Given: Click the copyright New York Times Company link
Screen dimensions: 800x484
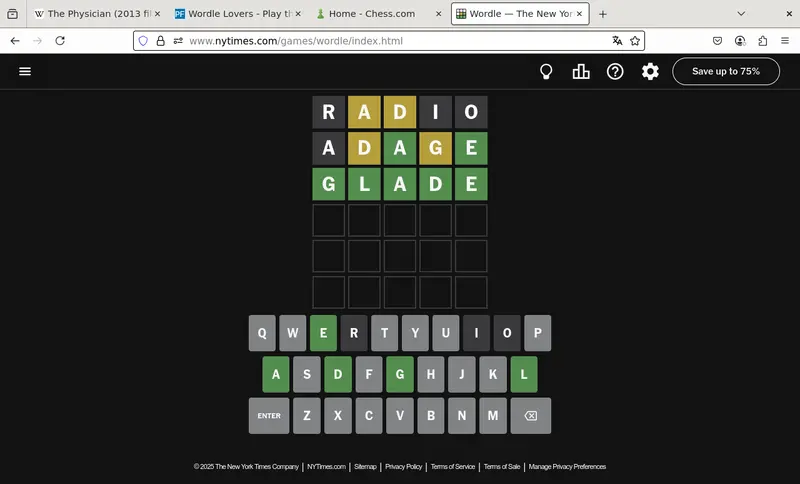Looking at the screenshot, I should click(x=246, y=467).
